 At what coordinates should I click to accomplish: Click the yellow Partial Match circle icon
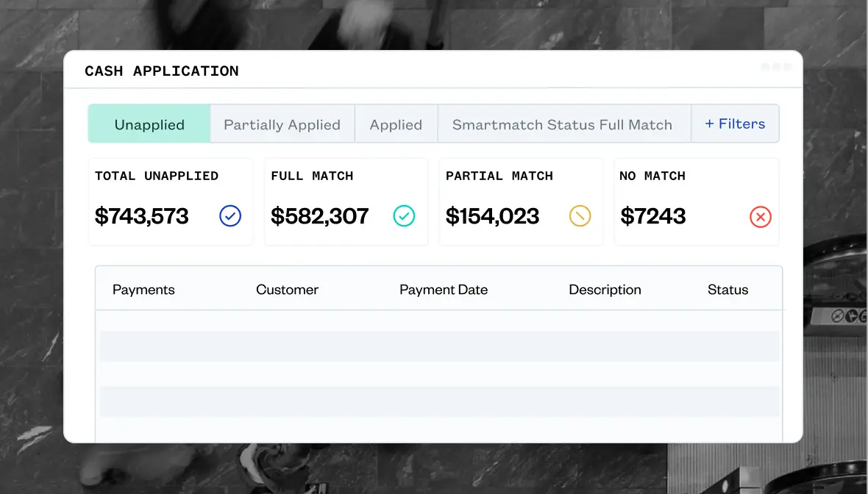pyautogui.click(x=580, y=216)
